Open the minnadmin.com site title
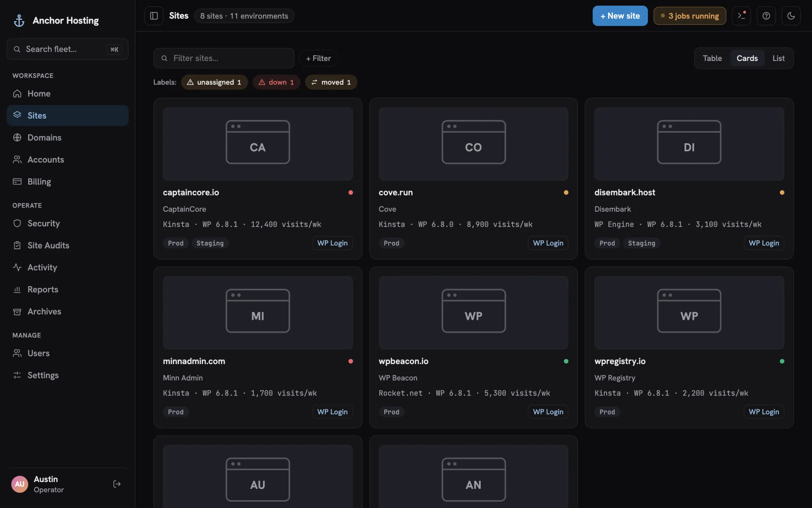 tap(194, 361)
